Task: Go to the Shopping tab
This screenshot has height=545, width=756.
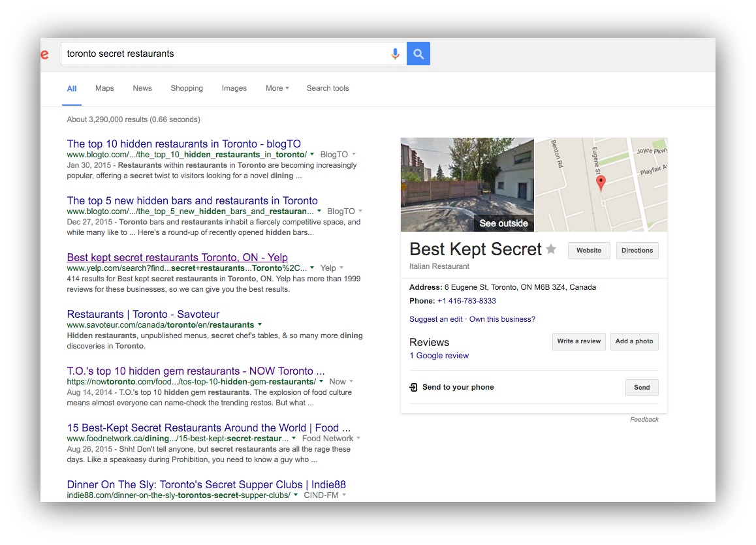Action: click(187, 88)
